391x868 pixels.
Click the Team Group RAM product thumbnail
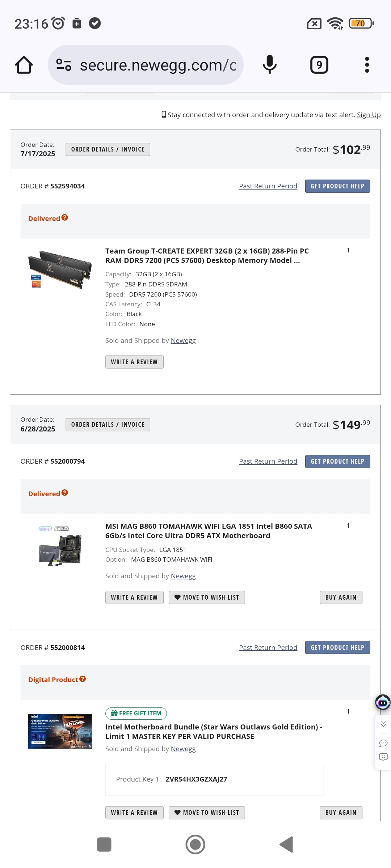click(x=60, y=269)
